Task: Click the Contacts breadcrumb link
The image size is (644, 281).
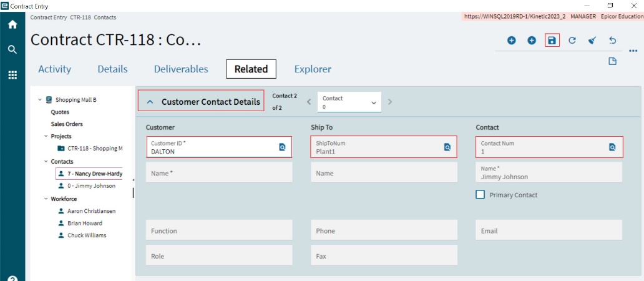Action: pyautogui.click(x=105, y=17)
